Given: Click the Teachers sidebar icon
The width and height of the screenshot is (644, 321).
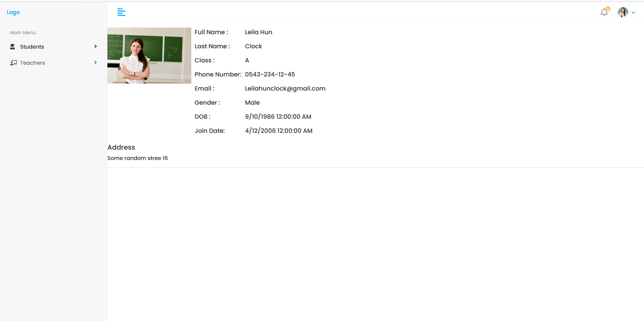Looking at the screenshot, I should click(x=13, y=62).
